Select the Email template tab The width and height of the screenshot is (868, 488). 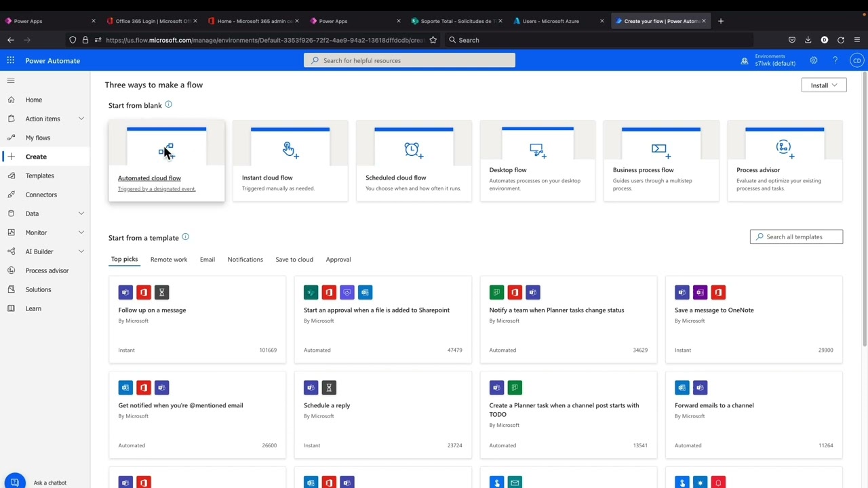(x=208, y=260)
